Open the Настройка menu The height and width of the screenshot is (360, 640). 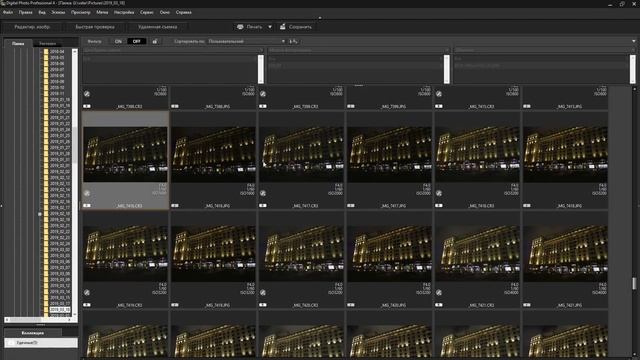tap(124, 12)
